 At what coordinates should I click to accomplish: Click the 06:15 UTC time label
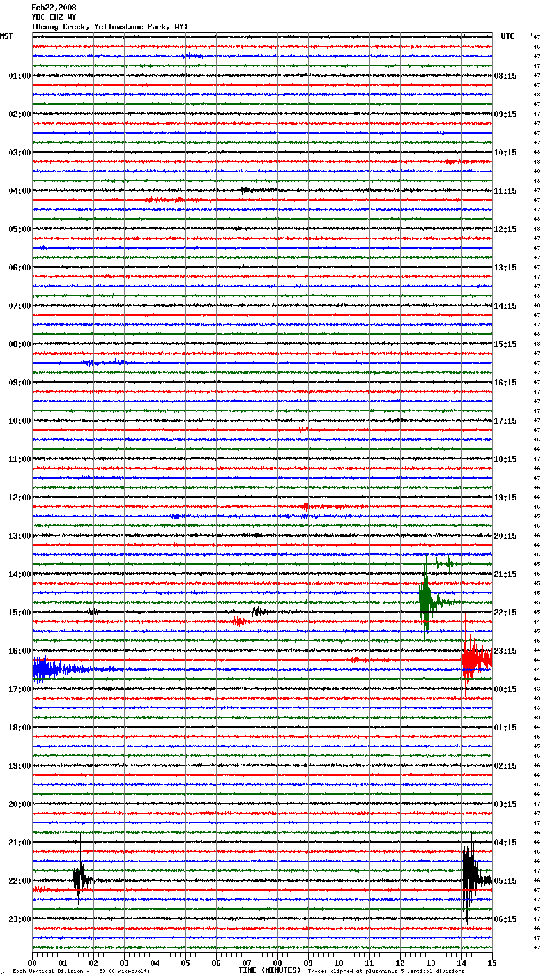point(505,919)
